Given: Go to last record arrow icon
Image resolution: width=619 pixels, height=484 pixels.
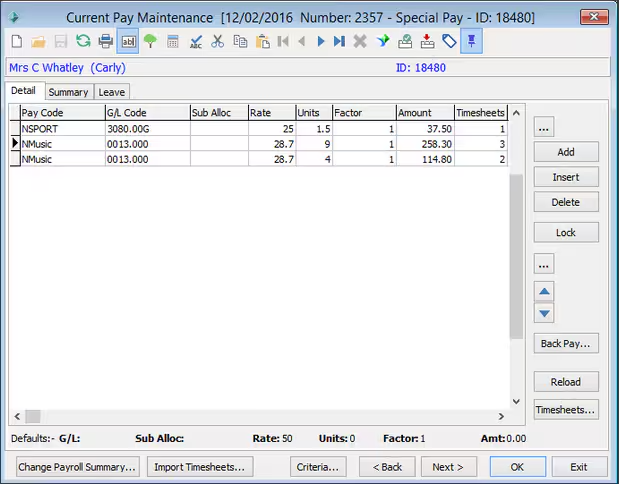Looking at the screenshot, I should click(x=339, y=41).
